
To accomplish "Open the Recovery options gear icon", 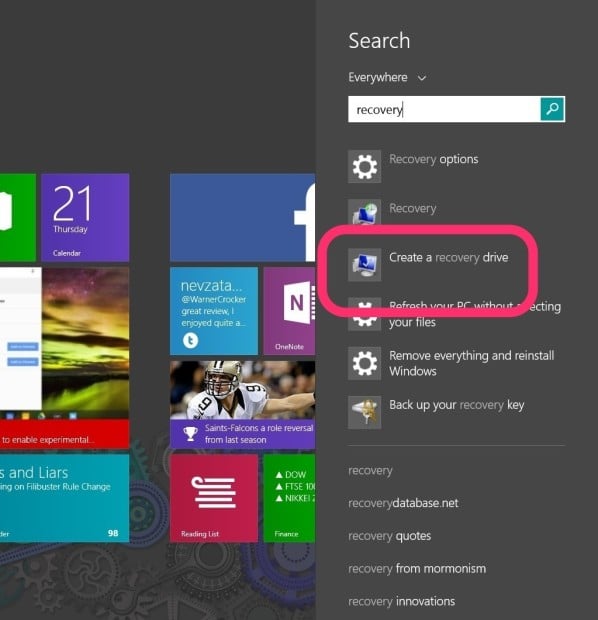I will click(364, 166).
